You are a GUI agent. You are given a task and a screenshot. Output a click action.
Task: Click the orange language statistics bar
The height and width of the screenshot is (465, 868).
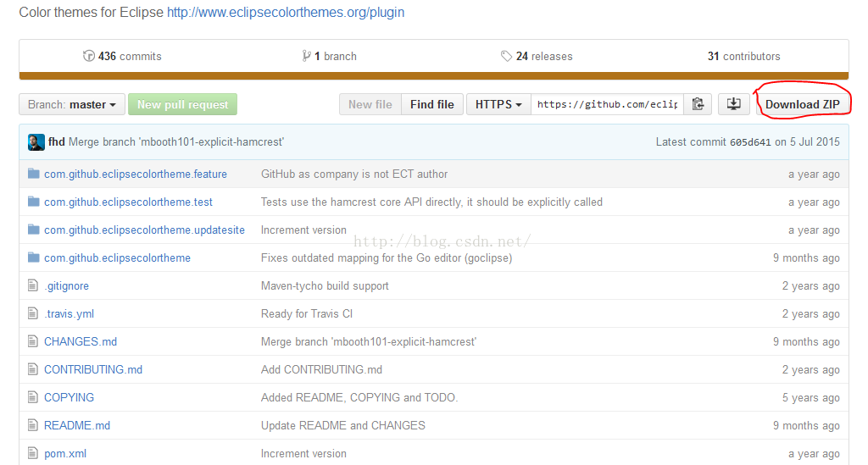(x=434, y=75)
